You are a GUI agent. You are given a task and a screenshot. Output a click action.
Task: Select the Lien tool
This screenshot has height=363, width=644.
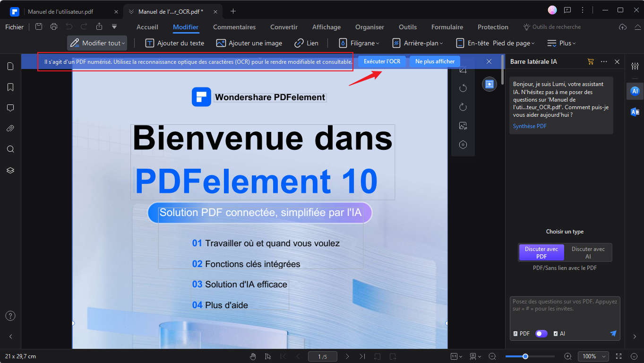307,43
